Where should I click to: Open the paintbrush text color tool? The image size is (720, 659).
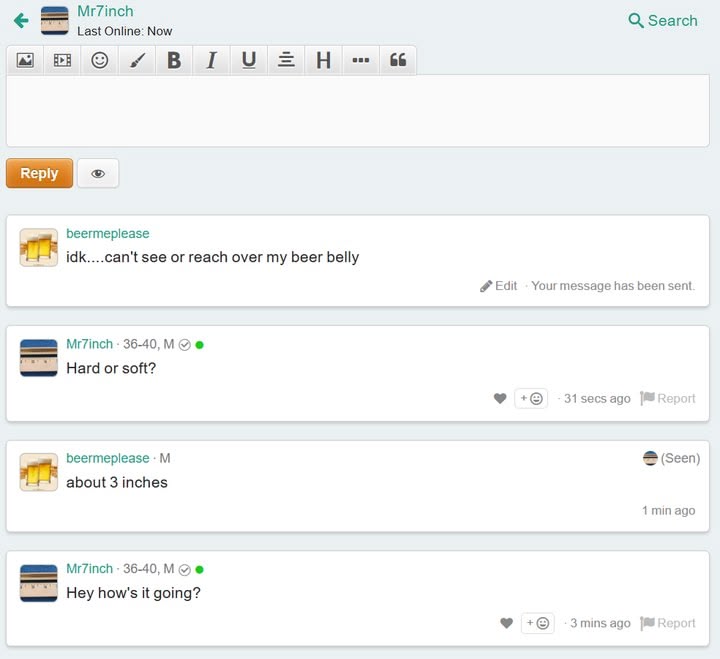pos(137,60)
